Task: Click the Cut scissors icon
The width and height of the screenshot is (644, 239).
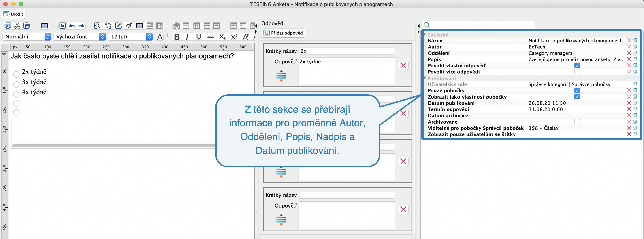Action: coord(17,26)
